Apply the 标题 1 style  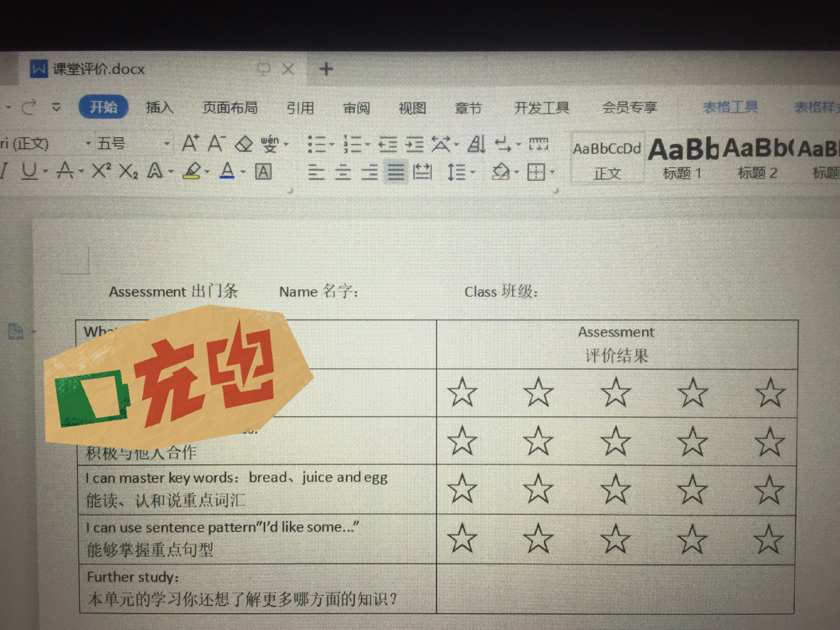(x=683, y=157)
